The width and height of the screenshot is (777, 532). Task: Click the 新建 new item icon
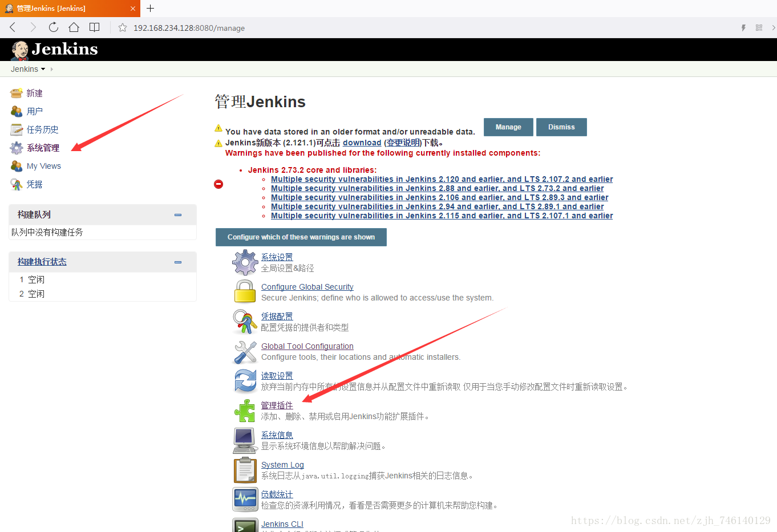(17, 93)
